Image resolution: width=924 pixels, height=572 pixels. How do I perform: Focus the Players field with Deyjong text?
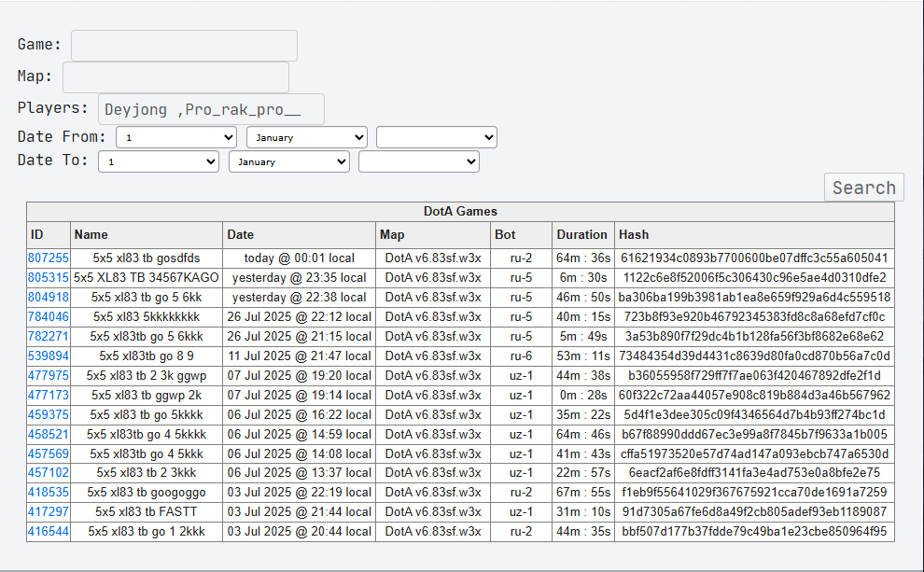pyautogui.click(x=211, y=109)
